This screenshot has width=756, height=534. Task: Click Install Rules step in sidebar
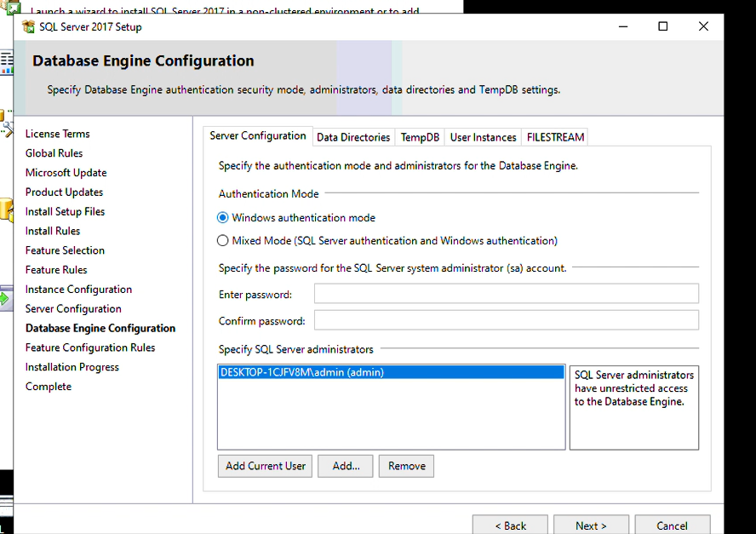pyautogui.click(x=53, y=231)
